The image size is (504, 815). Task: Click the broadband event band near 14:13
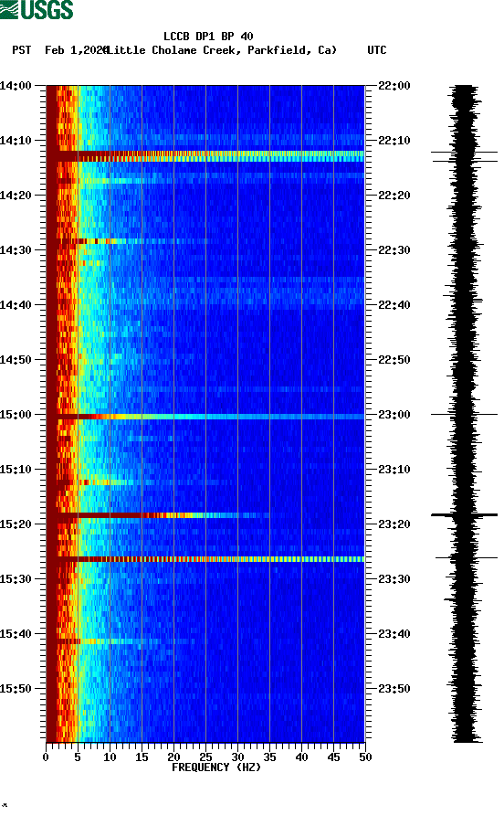pos(205,156)
